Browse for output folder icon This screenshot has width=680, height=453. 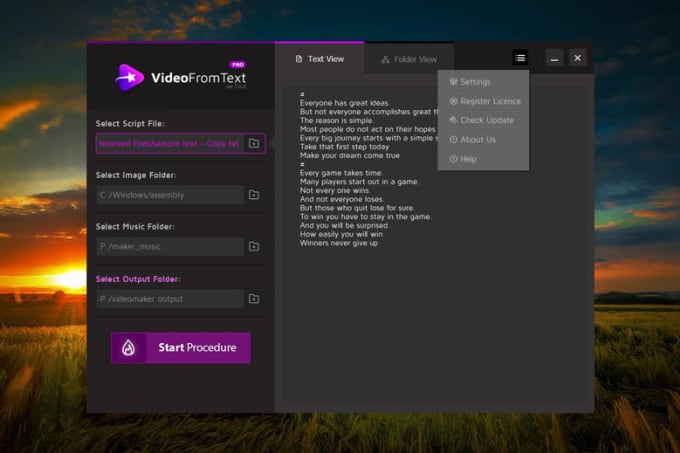254,299
